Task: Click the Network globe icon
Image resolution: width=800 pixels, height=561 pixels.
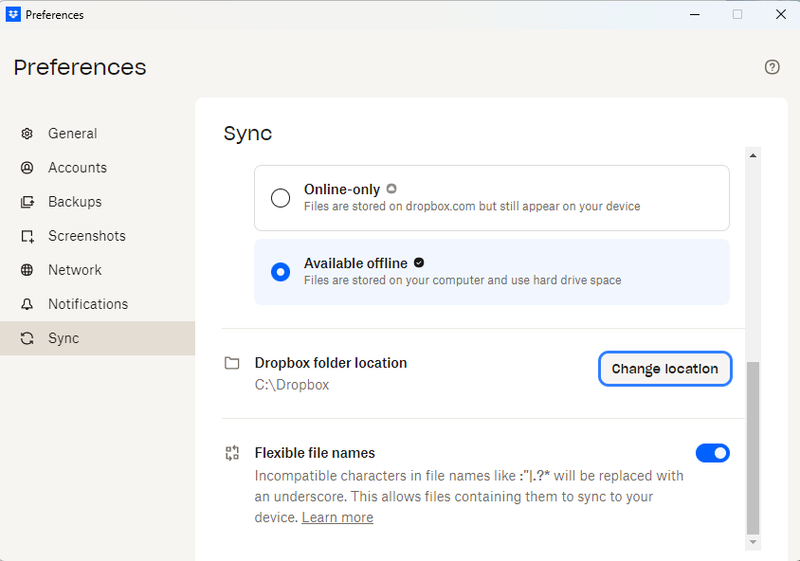Action: pyautogui.click(x=27, y=270)
